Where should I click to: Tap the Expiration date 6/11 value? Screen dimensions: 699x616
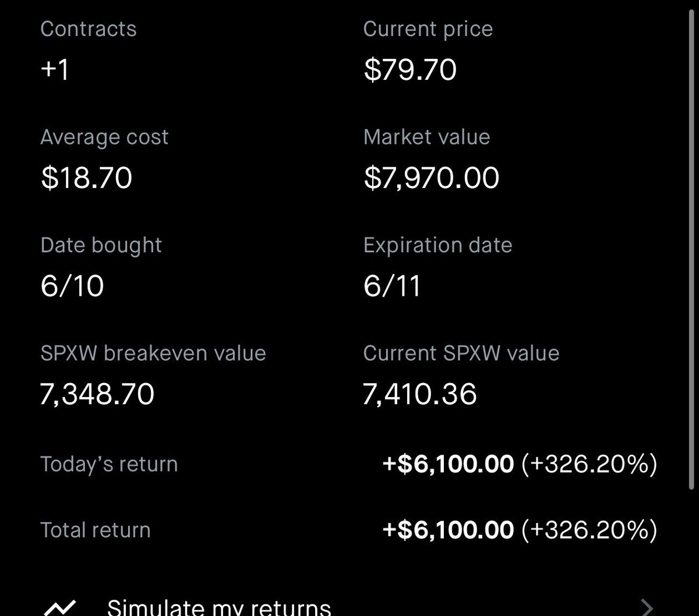click(x=392, y=286)
